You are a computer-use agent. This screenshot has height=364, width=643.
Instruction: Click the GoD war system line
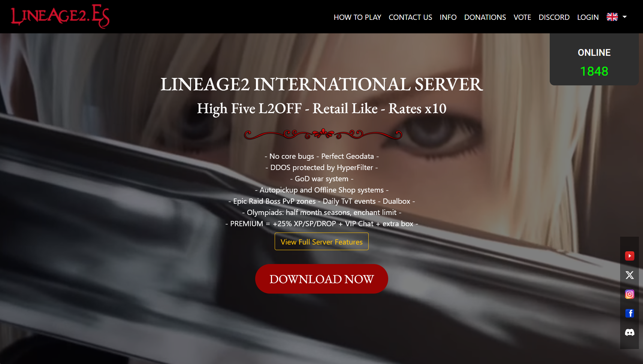click(321, 179)
